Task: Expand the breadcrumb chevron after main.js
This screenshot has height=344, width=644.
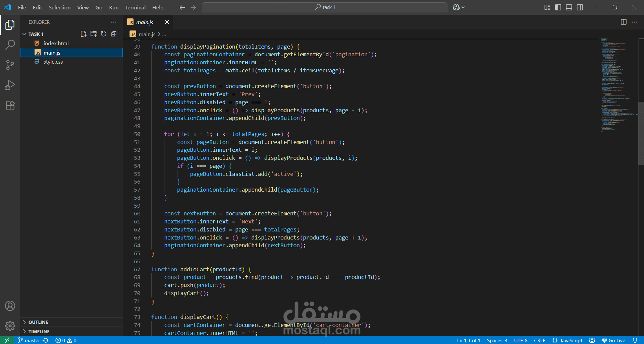Action: coord(159,34)
